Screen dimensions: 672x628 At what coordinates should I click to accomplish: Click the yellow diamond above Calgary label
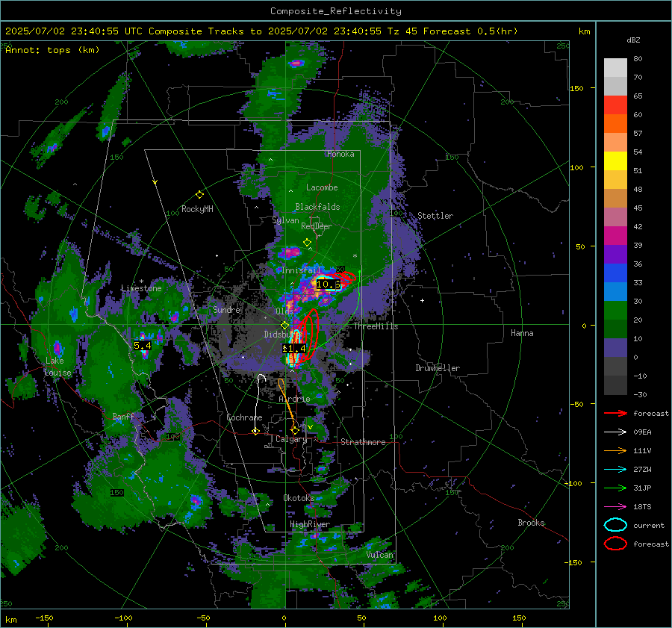tap(294, 430)
